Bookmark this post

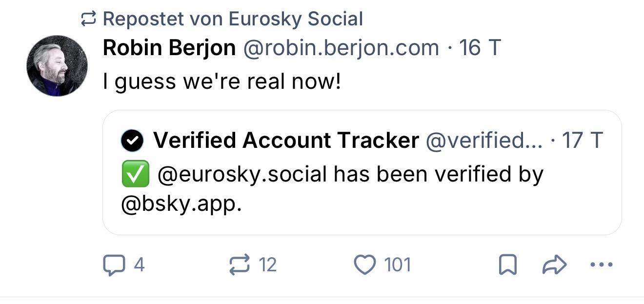click(508, 265)
